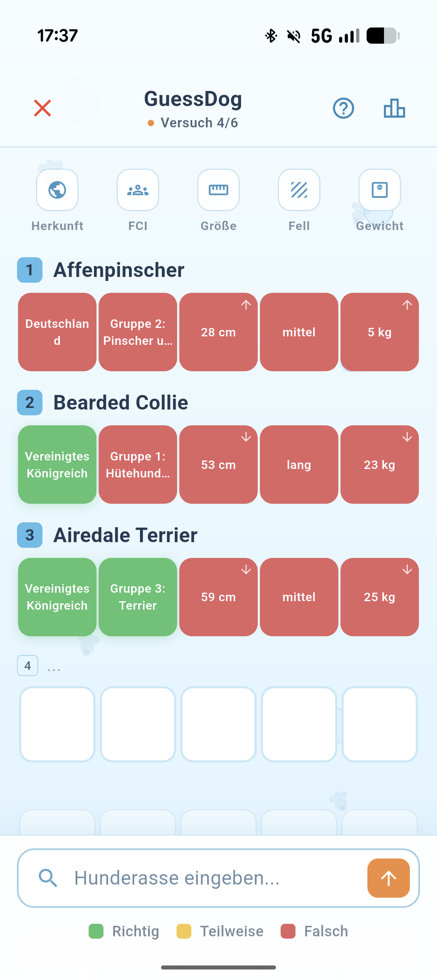Tap the Gewicht scale icon
The height and width of the screenshot is (980, 437).
[380, 190]
